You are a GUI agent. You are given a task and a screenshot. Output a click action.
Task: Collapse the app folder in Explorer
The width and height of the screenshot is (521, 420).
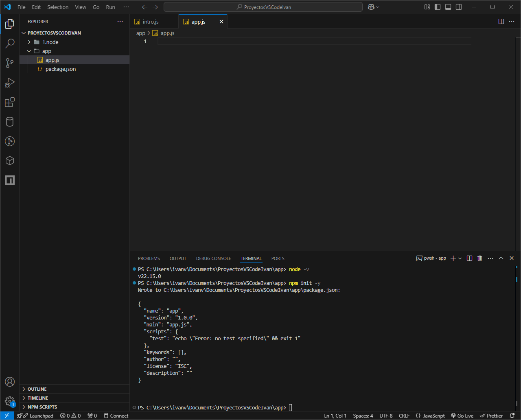pyautogui.click(x=28, y=51)
